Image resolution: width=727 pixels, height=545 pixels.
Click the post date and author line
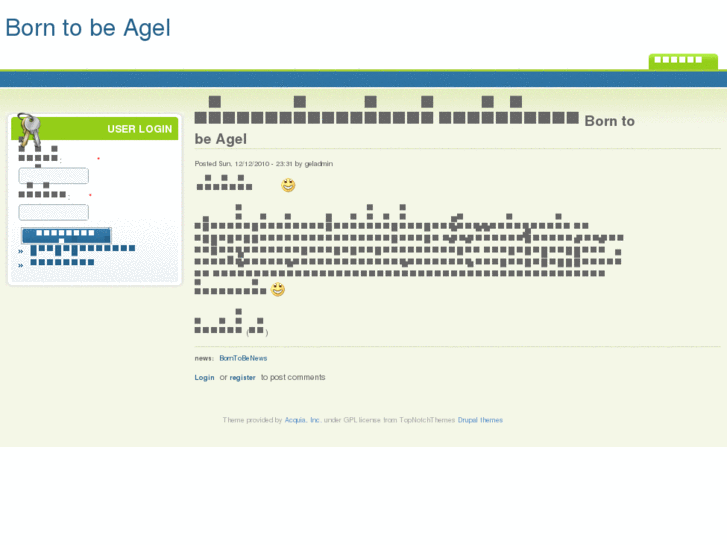tap(263, 163)
